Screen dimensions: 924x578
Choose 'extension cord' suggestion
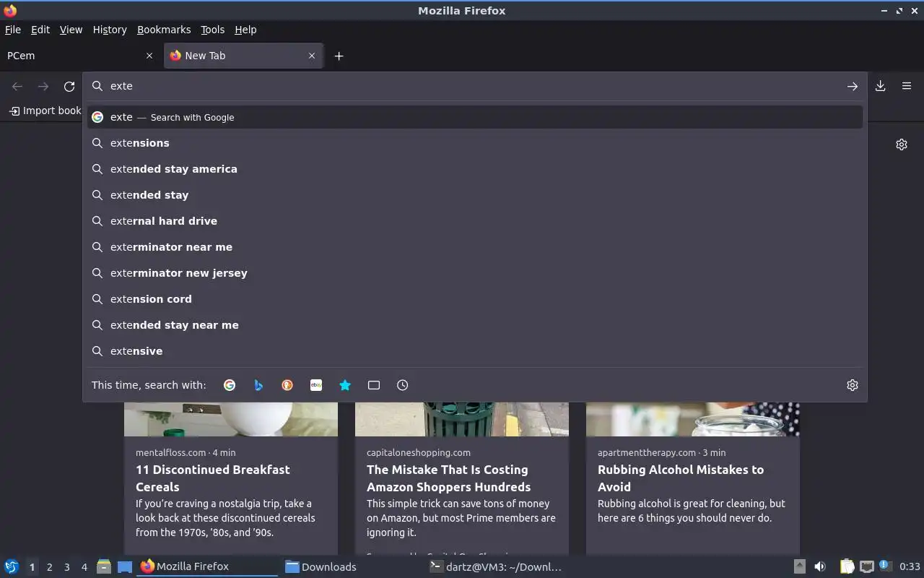(x=475, y=299)
